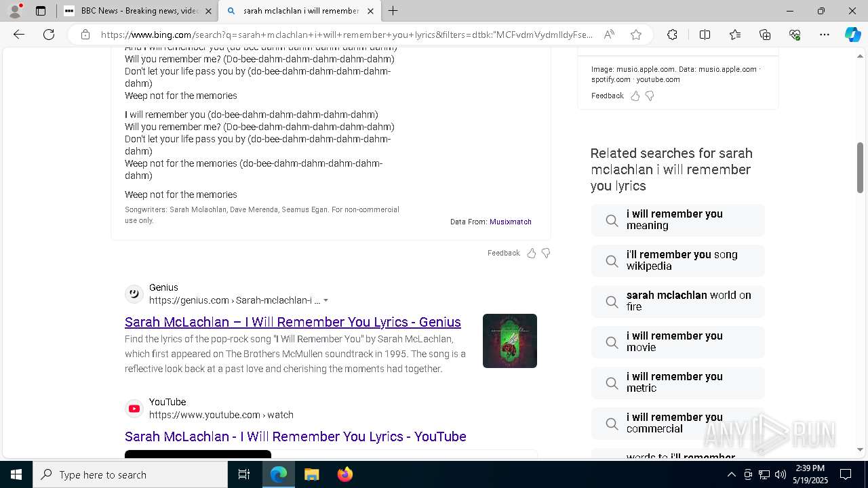This screenshot has height=488, width=868.
Task: Open Firefox from the taskbar
Action: click(x=344, y=474)
